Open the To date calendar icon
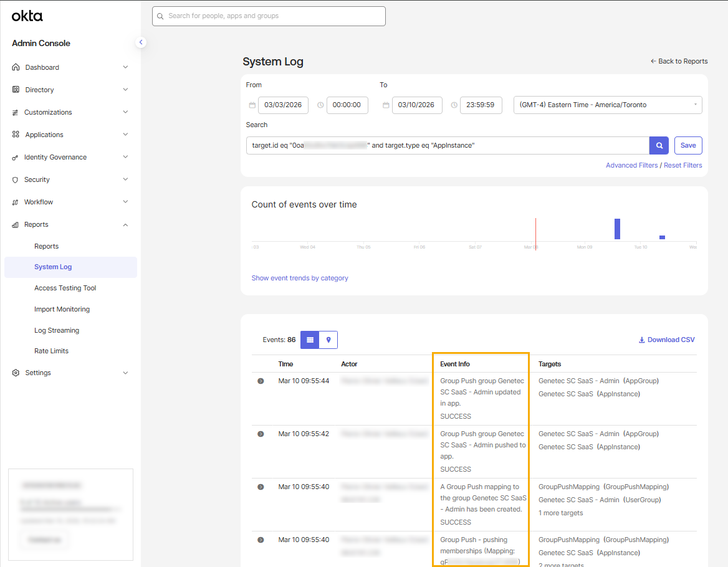The height and width of the screenshot is (567, 728). coord(386,105)
